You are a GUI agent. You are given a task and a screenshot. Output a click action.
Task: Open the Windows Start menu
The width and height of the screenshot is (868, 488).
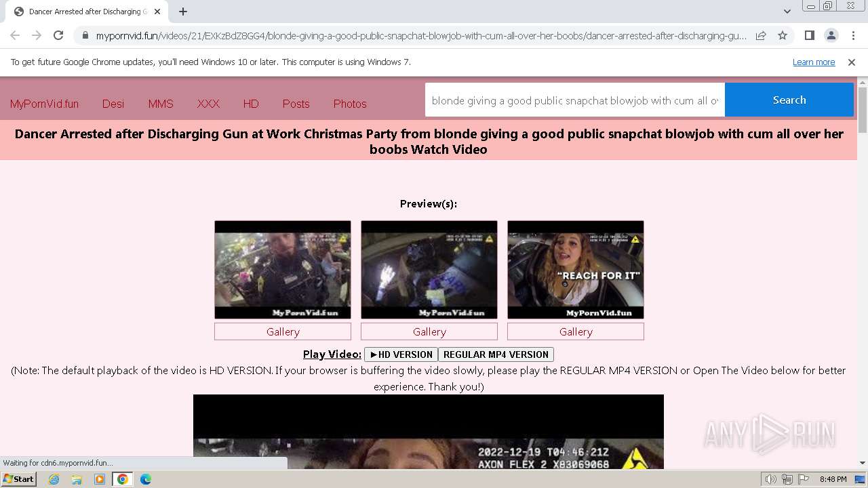pyautogui.click(x=19, y=479)
